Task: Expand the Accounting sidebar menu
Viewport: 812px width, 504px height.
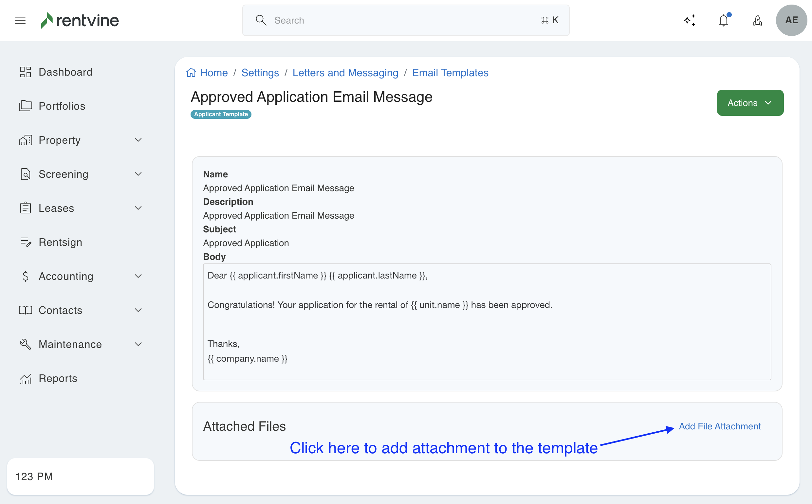Action: coord(138,276)
